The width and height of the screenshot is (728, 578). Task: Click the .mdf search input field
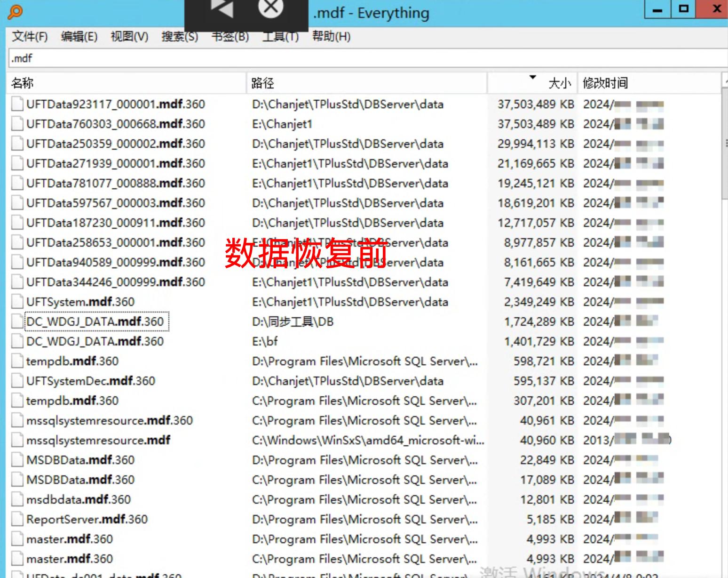[188, 58]
